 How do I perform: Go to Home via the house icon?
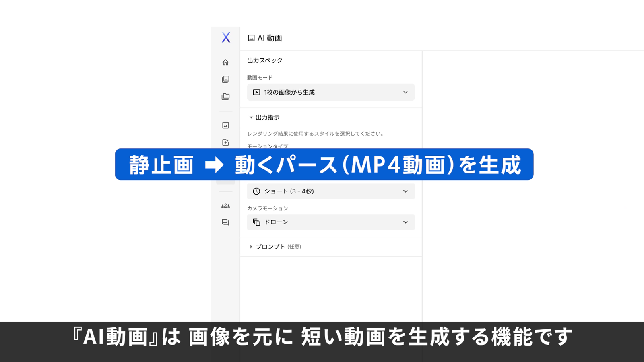(x=225, y=62)
